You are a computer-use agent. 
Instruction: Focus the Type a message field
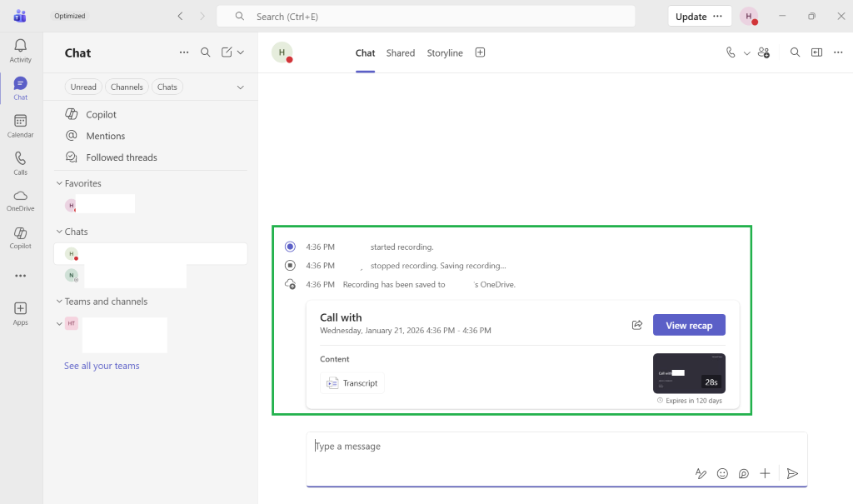[x=556, y=447]
